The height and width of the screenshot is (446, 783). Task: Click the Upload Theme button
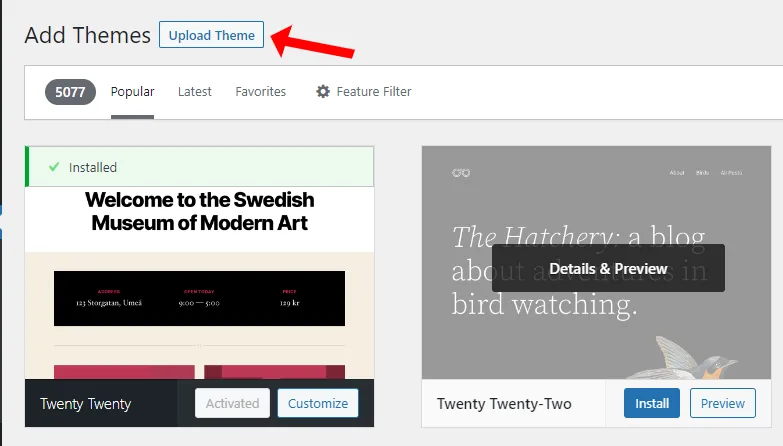point(211,35)
